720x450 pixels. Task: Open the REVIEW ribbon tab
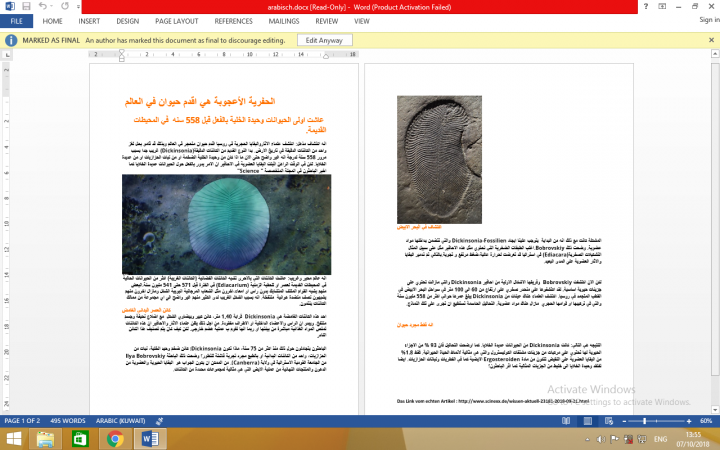(x=326, y=21)
